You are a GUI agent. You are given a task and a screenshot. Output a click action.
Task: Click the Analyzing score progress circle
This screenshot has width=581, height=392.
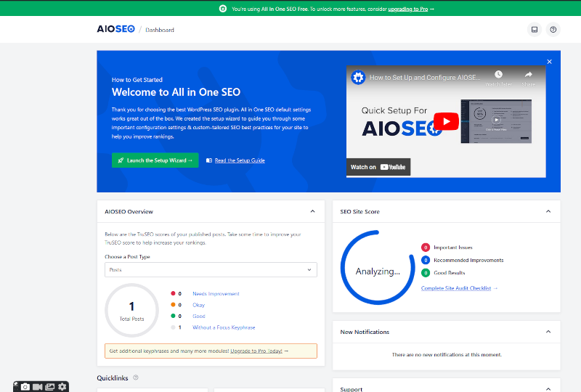(378, 268)
